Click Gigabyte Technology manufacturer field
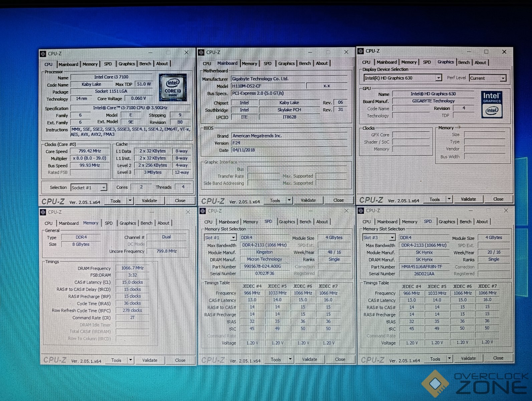 tap(289, 79)
